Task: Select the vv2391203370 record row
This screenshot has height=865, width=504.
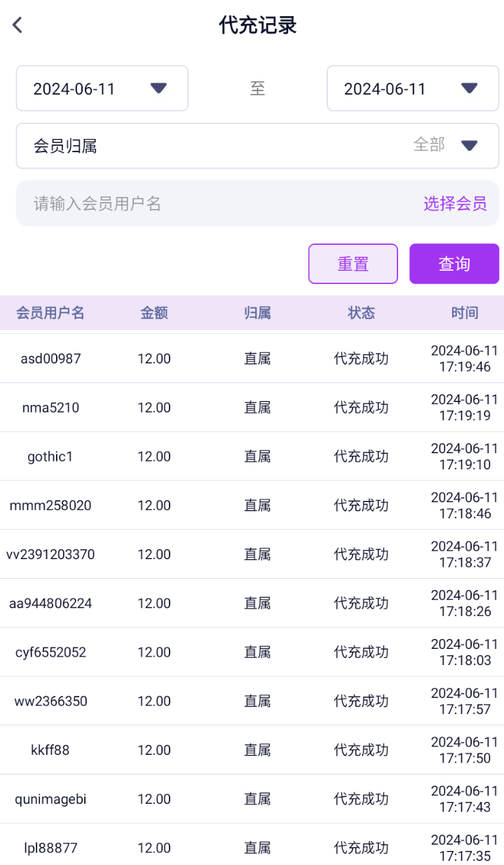Action: pos(252,554)
